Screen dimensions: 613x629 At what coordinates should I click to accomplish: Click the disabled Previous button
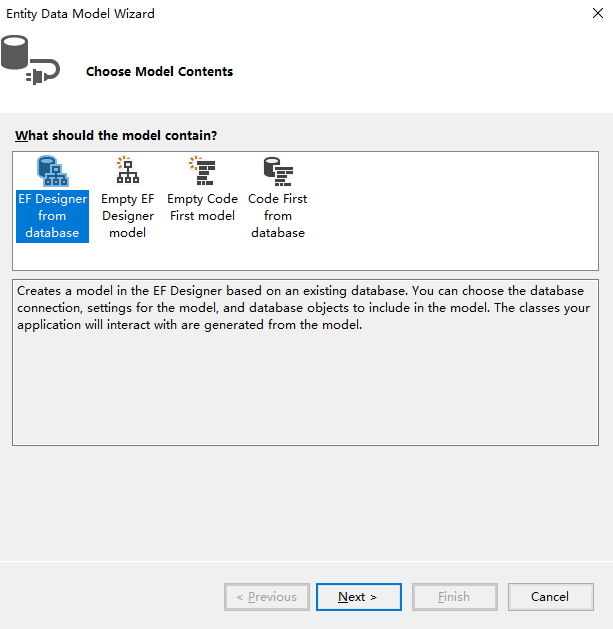point(267,597)
